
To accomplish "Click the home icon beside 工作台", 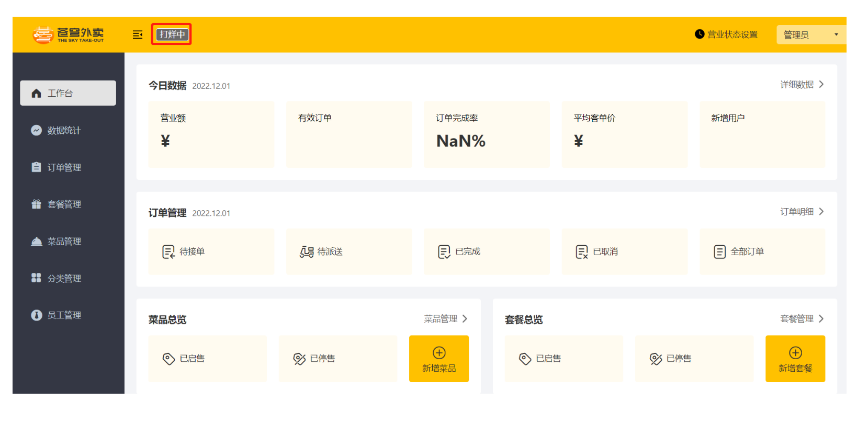I will pyautogui.click(x=36, y=93).
